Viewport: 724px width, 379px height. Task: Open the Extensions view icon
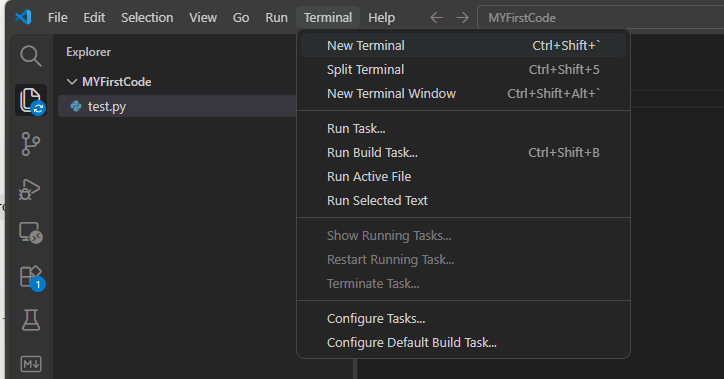click(32, 277)
